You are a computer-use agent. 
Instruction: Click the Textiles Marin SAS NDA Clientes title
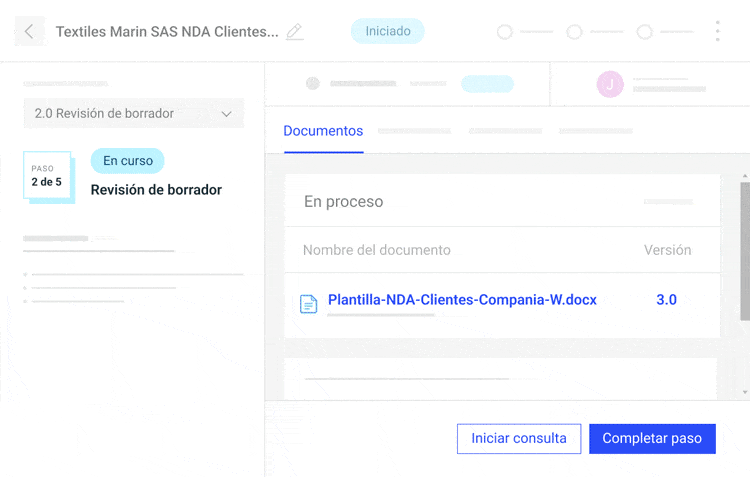pos(167,32)
